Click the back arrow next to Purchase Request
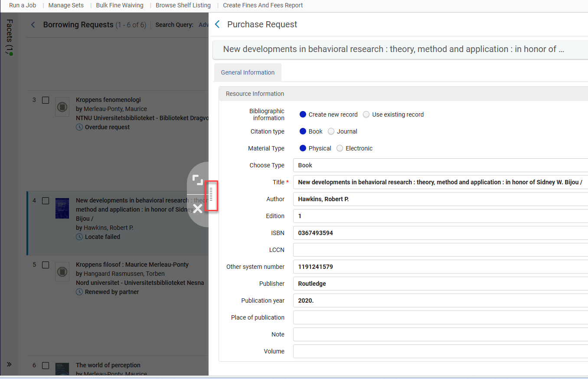 pos(217,24)
